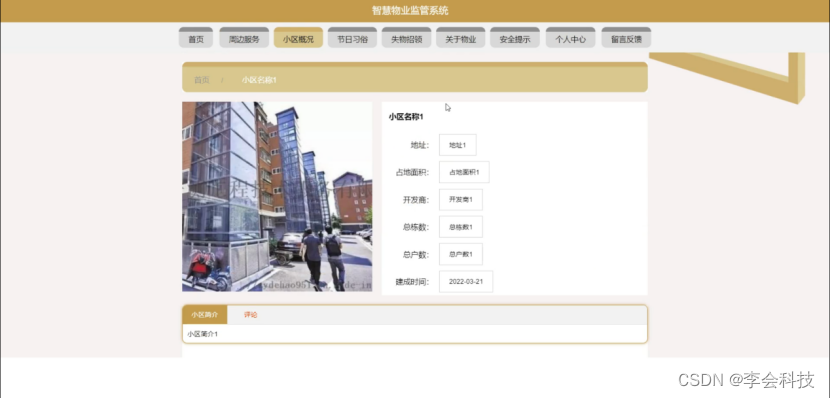
Task: Open the 失物招领 tab
Action: pos(407,38)
